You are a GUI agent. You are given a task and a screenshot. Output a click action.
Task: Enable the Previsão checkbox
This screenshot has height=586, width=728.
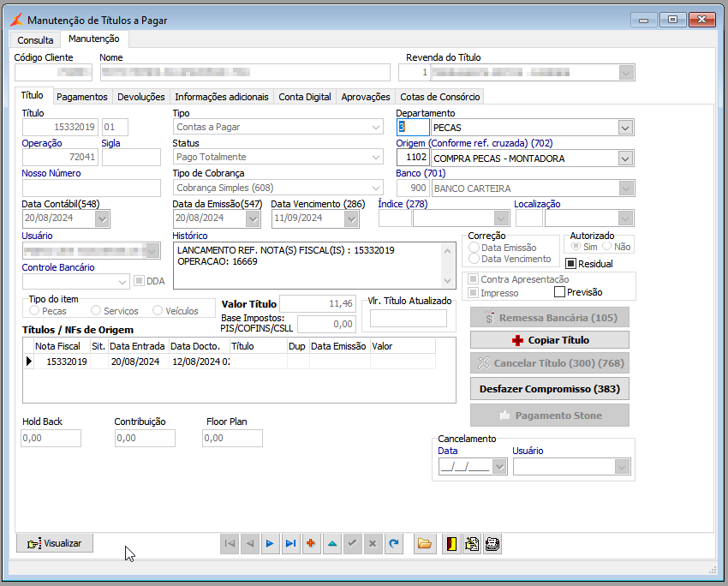pyautogui.click(x=559, y=292)
